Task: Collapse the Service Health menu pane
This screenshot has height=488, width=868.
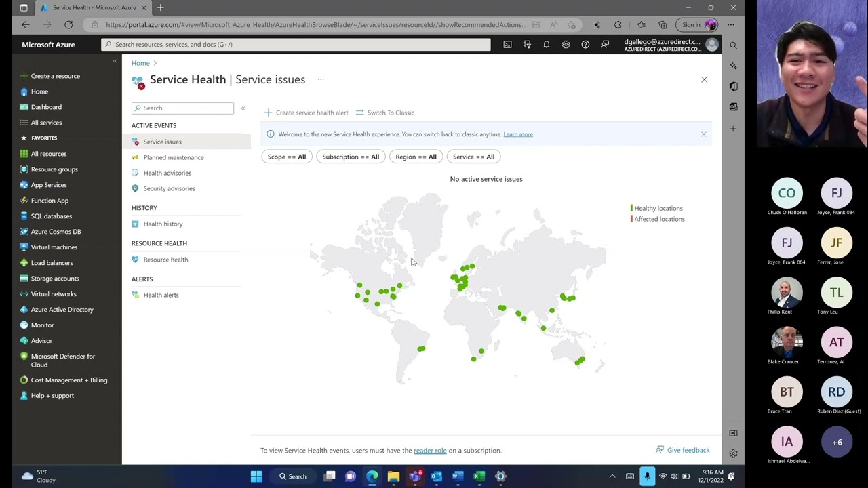Action: point(243,108)
